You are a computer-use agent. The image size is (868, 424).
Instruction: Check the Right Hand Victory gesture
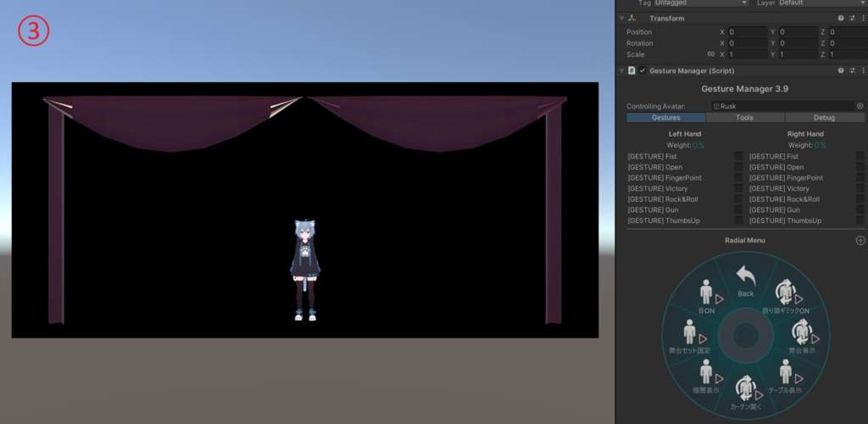point(860,188)
